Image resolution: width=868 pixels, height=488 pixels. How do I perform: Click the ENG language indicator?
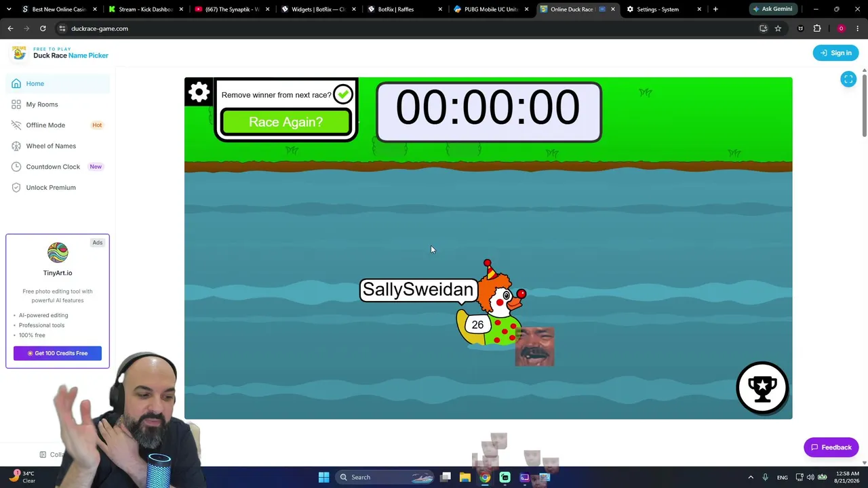pyautogui.click(x=783, y=477)
